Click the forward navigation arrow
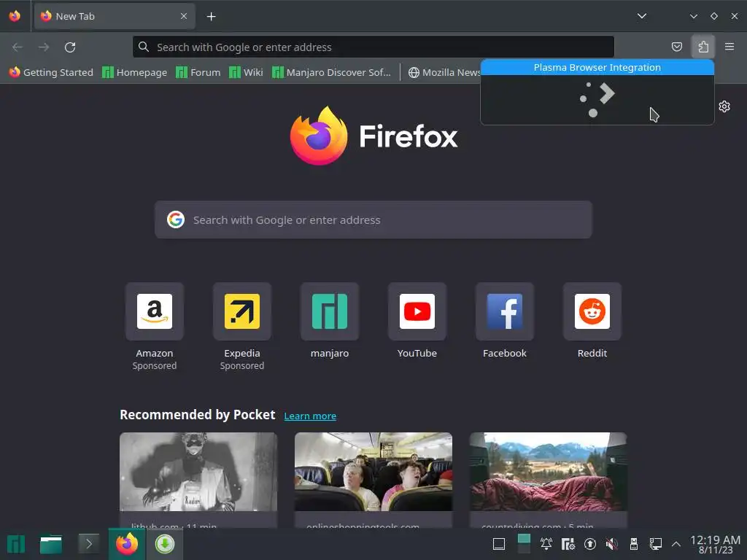This screenshot has height=560, width=747. [x=44, y=47]
